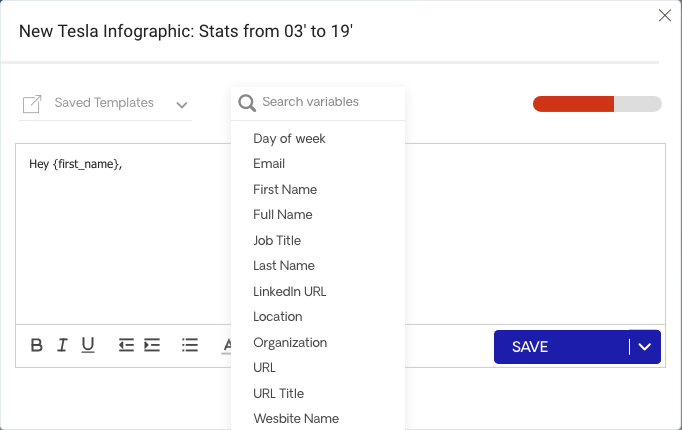This screenshot has height=430, width=682.
Task: Apply italic formatting with I icon
Action: [x=62, y=345]
